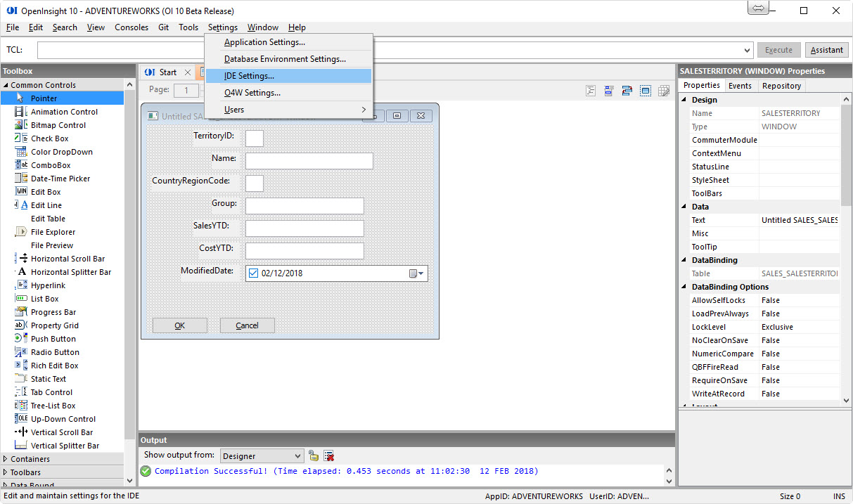Select the Pointer tool in Toolbox
The height and width of the screenshot is (504, 853).
(x=62, y=98)
